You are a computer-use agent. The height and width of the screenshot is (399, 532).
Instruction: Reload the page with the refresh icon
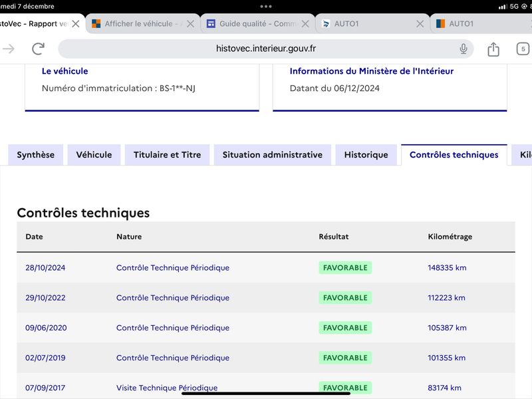[39, 49]
